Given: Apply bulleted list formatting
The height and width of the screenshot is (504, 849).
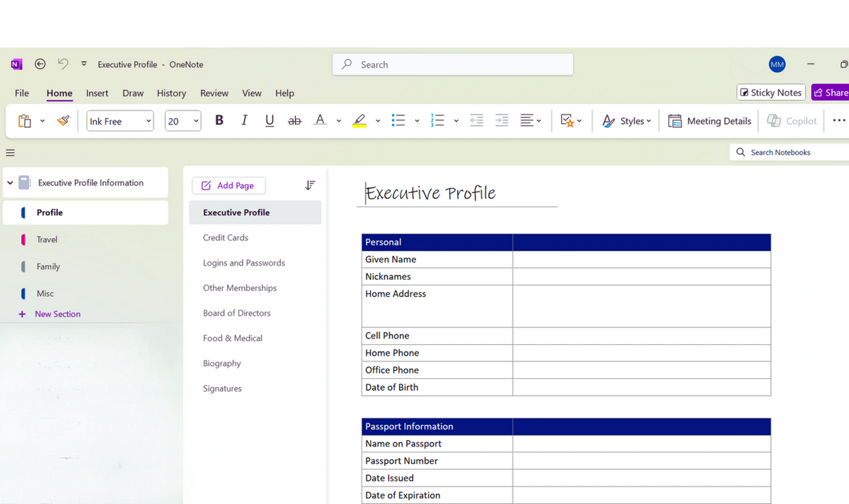Looking at the screenshot, I should [398, 121].
